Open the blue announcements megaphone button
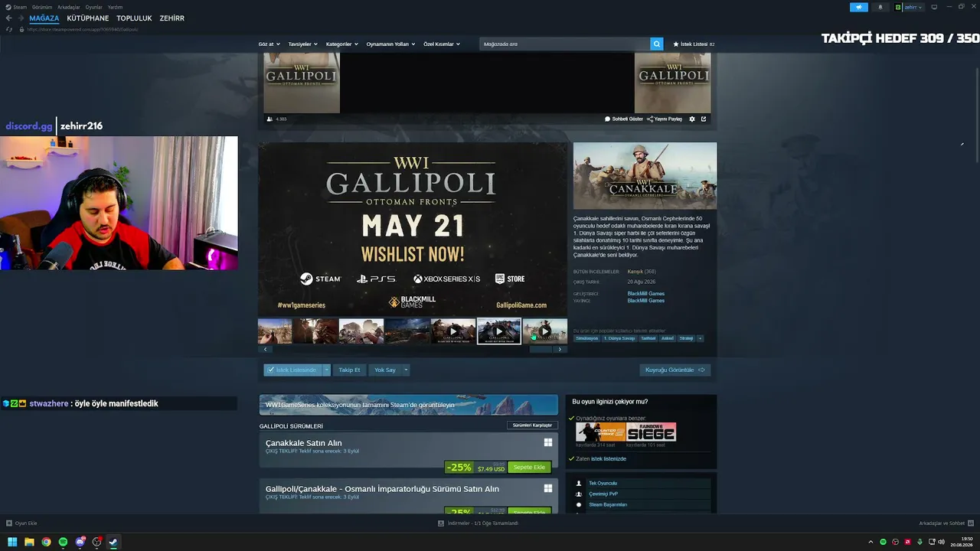The image size is (980, 551). coord(859,7)
